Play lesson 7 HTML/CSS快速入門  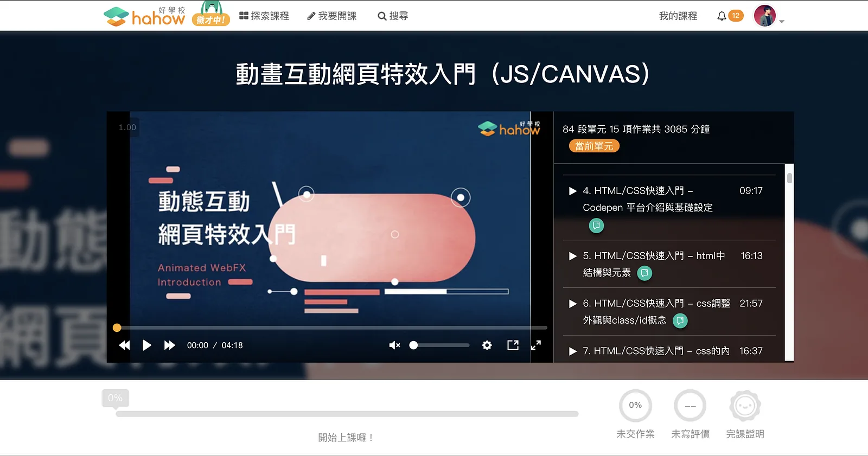pyautogui.click(x=572, y=351)
